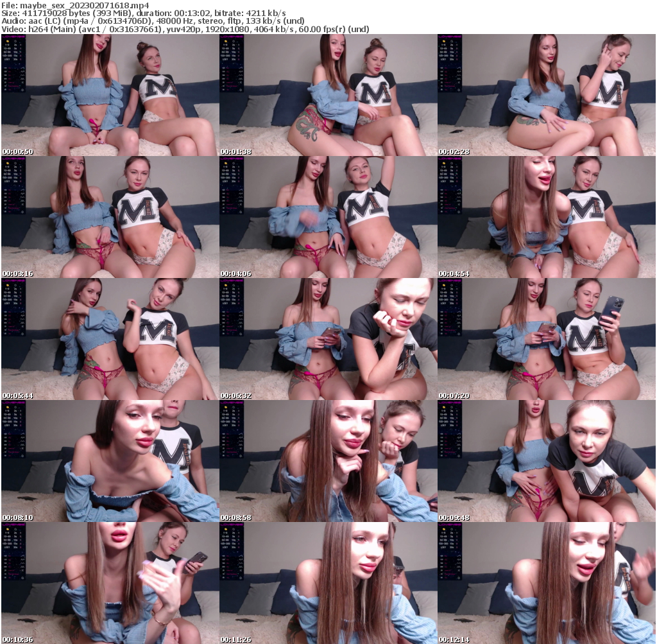Image resolution: width=657 pixels, height=644 pixels.
Task: Open the final frame at 00:12:14
Action: (x=547, y=583)
